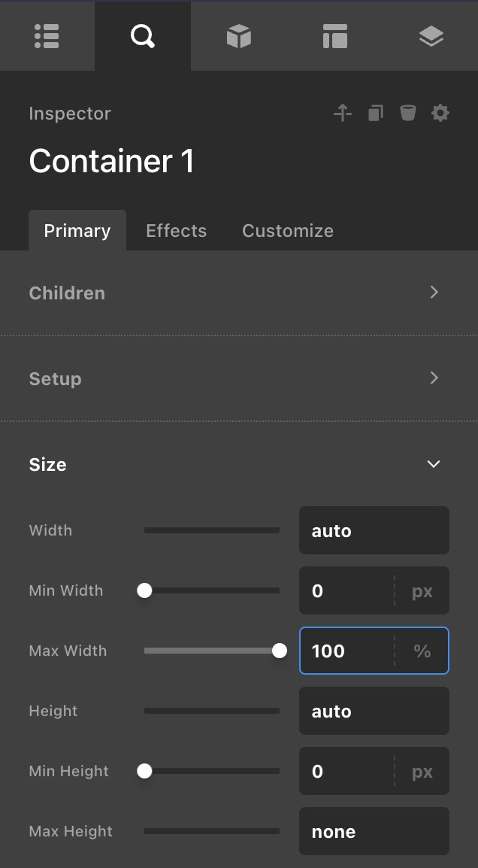Collapse the Size section
Image resolution: width=478 pixels, height=868 pixels.
(x=434, y=464)
